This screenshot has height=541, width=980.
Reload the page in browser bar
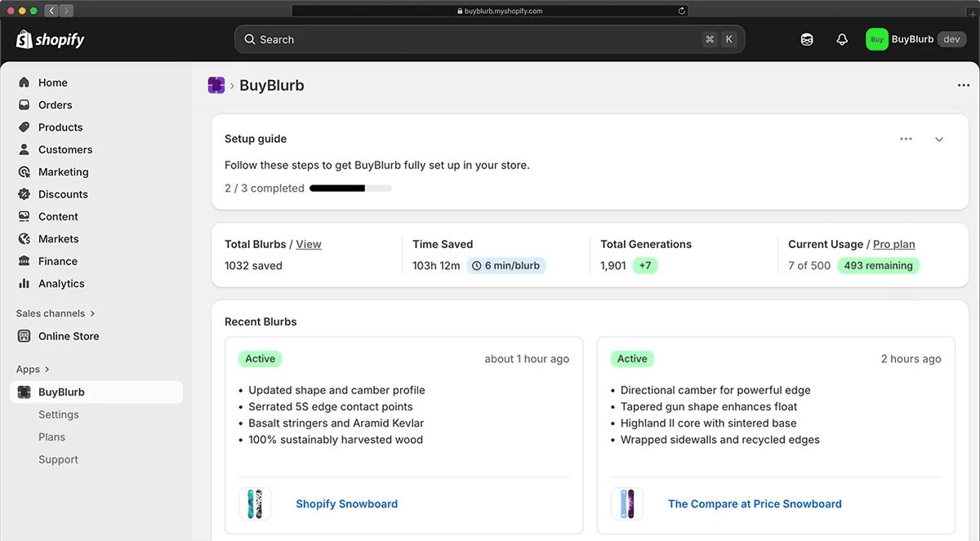[681, 11]
